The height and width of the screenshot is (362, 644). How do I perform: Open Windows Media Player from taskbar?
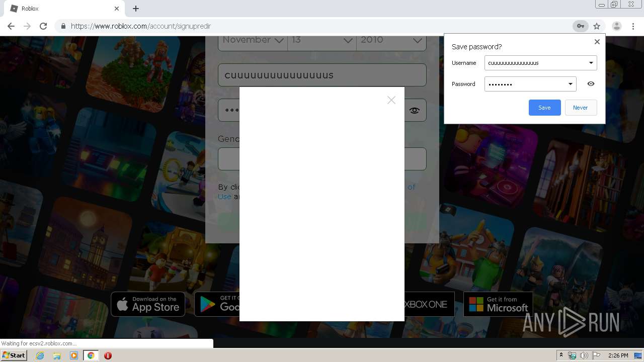coord(74,355)
